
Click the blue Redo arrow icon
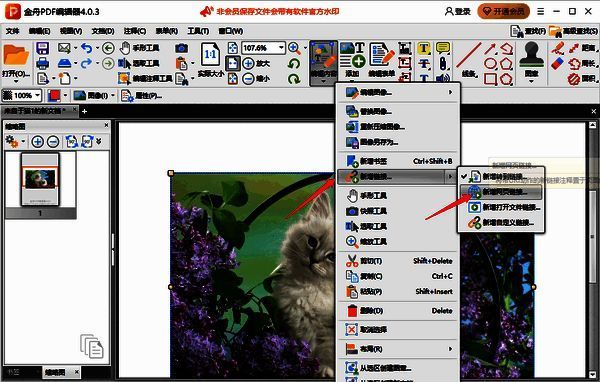pos(87,63)
